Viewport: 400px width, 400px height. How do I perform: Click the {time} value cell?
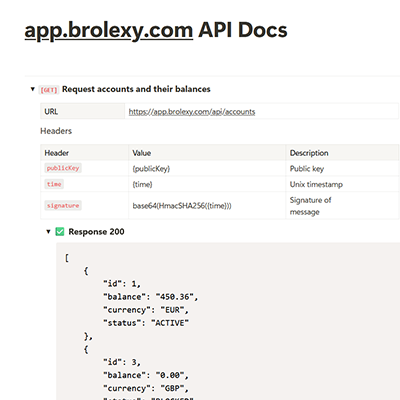click(207, 184)
